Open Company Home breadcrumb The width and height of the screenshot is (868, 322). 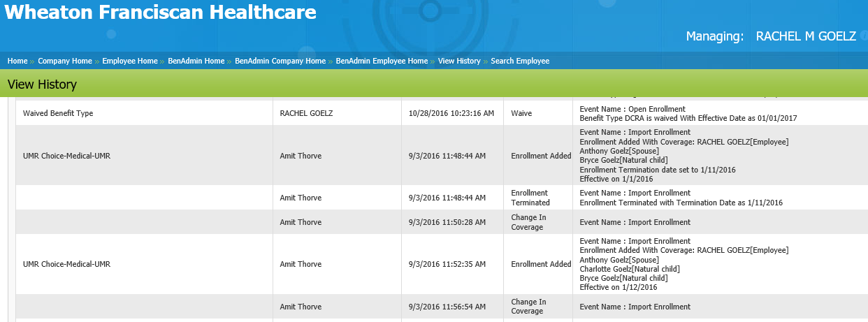tap(65, 61)
